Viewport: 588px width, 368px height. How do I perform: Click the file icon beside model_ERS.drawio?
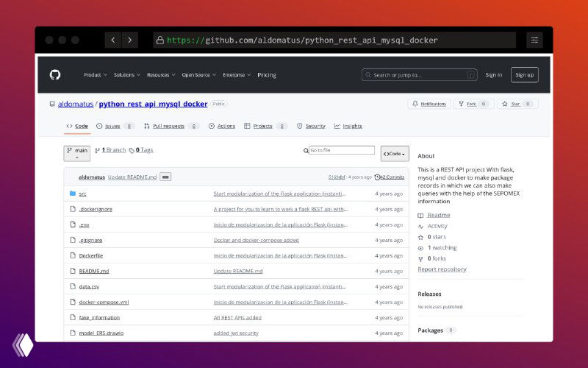coord(73,333)
